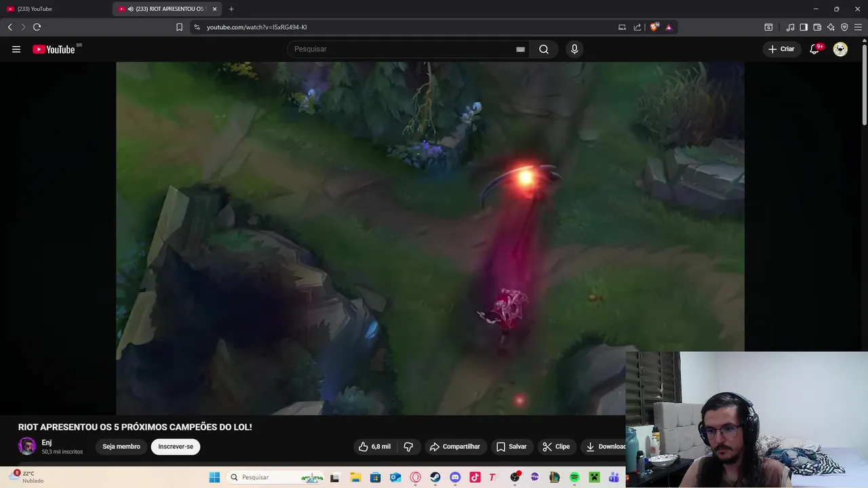Image resolution: width=868 pixels, height=488 pixels.
Task: Open Outlook from the taskbar
Action: pos(395,477)
